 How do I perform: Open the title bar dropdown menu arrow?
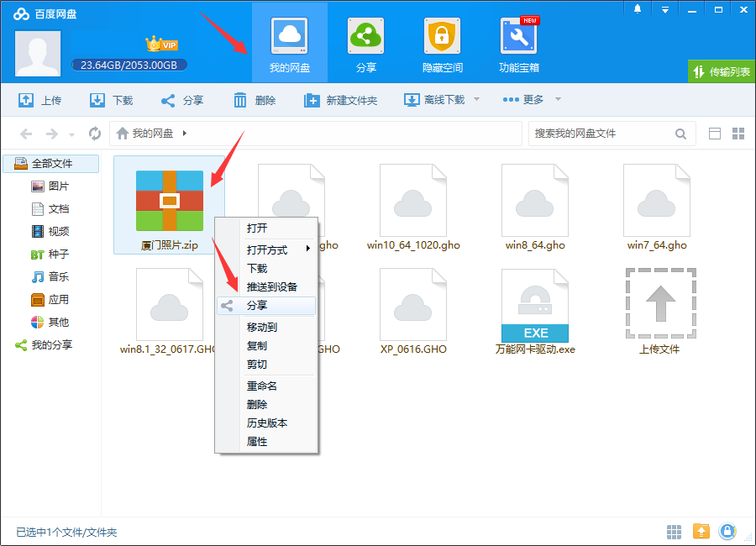coord(665,9)
